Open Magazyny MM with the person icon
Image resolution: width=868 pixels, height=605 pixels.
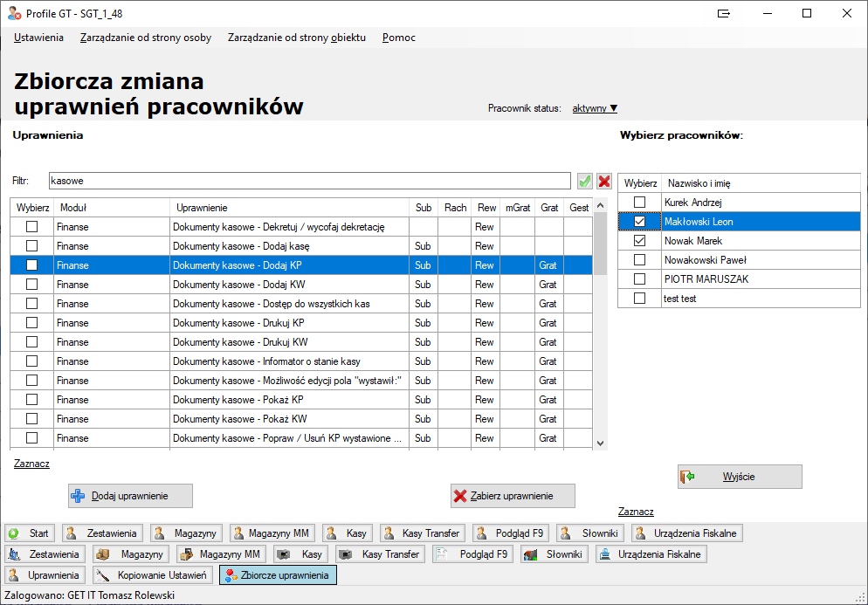tap(272, 533)
